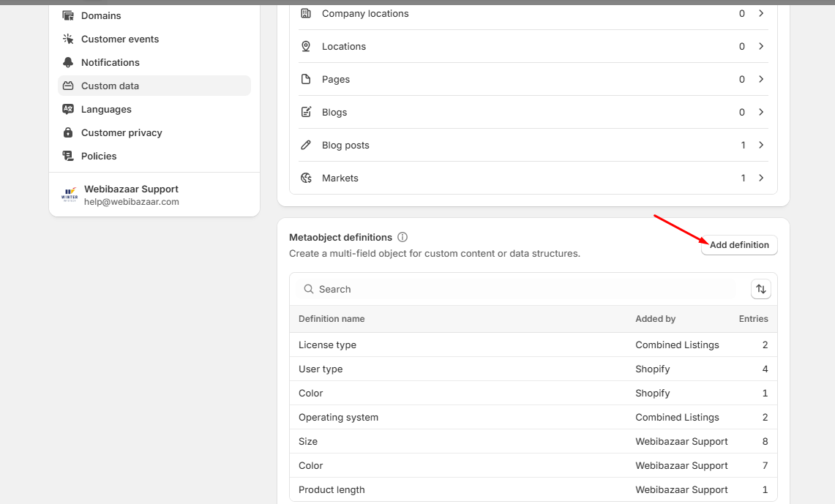Open Custom data settings menu item
This screenshot has height=504, width=835.
[x=110, y=86]
